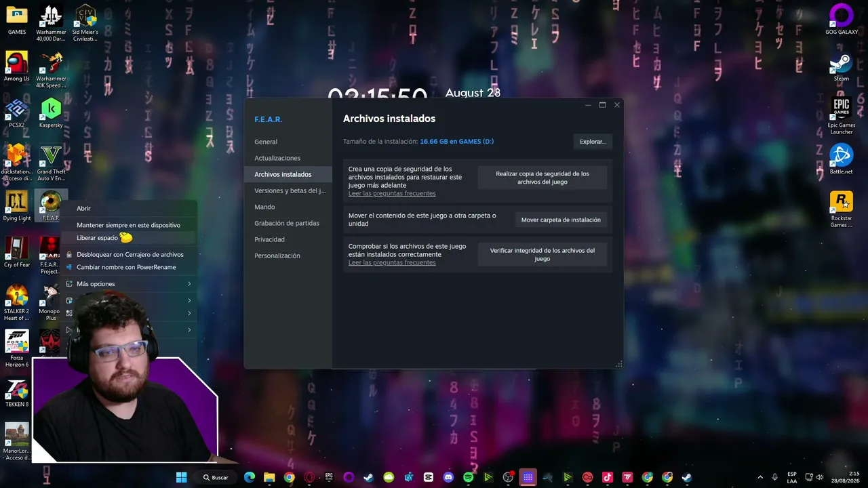Show hidden system tray icons
868x488 pixels.
click(760, 477)
